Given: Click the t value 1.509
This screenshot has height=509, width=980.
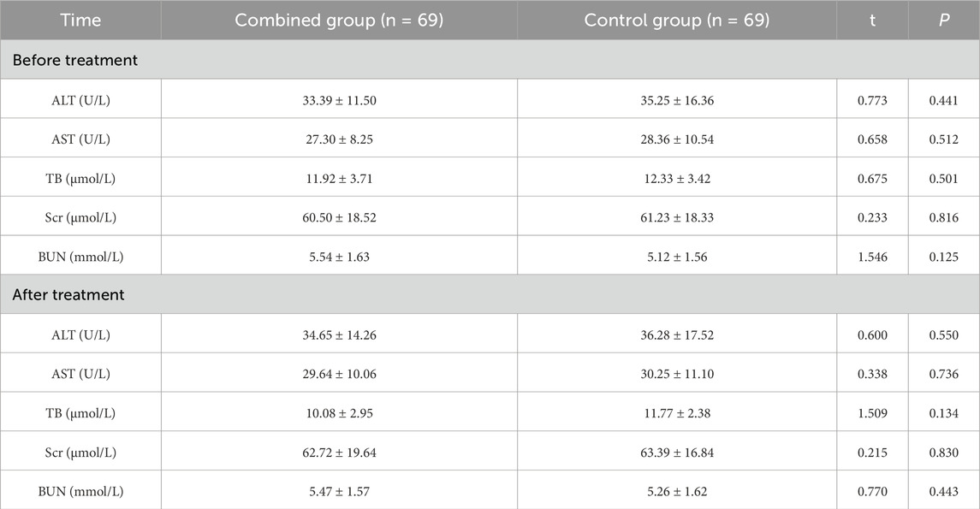Looking at the screenshot, I should pyautogui.click(x=872, y=413).
